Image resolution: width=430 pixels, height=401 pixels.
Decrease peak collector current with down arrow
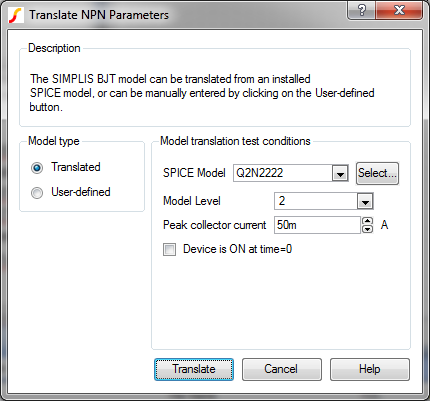pos(367,229)
